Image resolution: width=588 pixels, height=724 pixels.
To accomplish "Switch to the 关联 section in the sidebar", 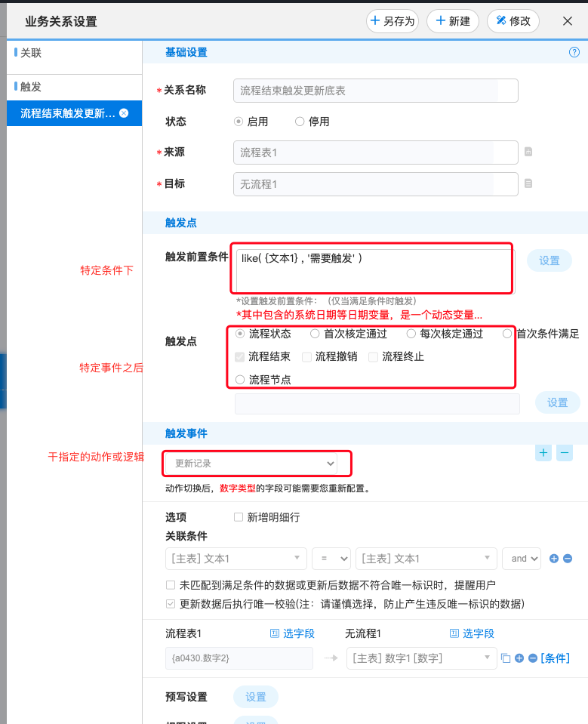I will tap(31, 53).
